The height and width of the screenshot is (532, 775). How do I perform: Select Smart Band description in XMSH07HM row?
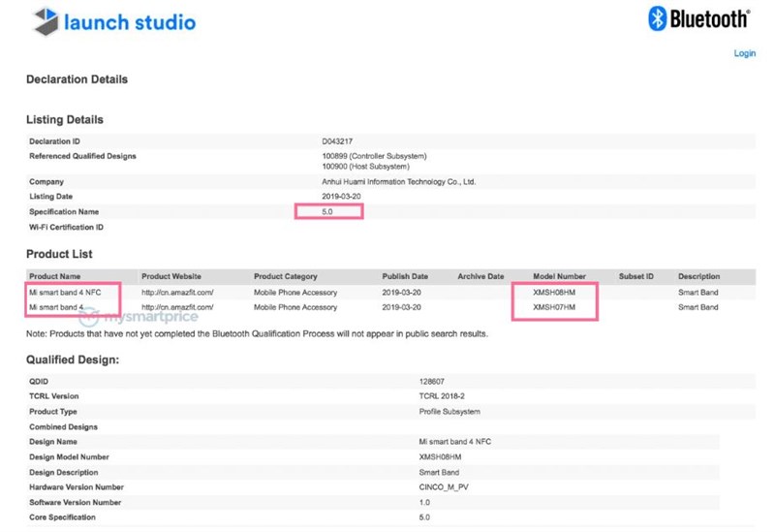697,307
